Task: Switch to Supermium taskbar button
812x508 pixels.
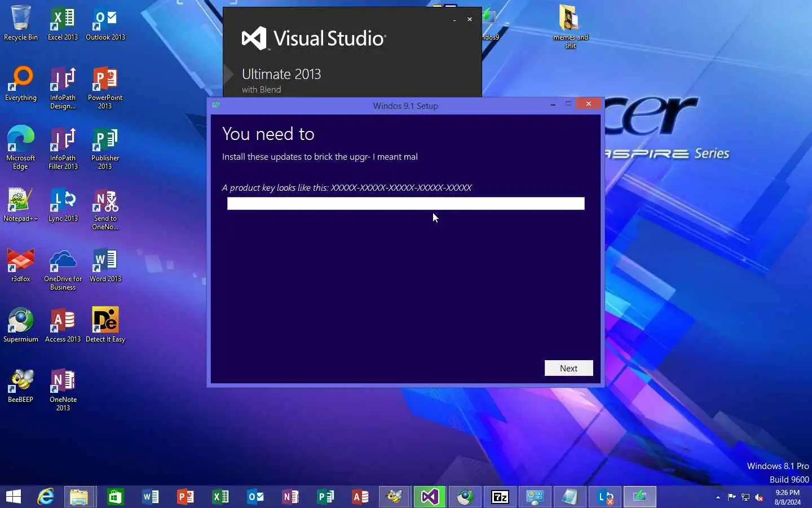Action: coord(465,497)
